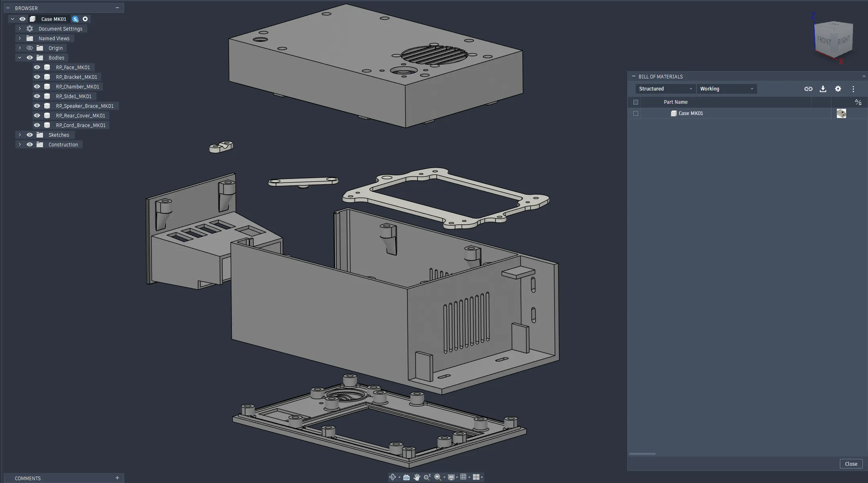
Task: Click the Construction folder icon
Action: (40, 144)
